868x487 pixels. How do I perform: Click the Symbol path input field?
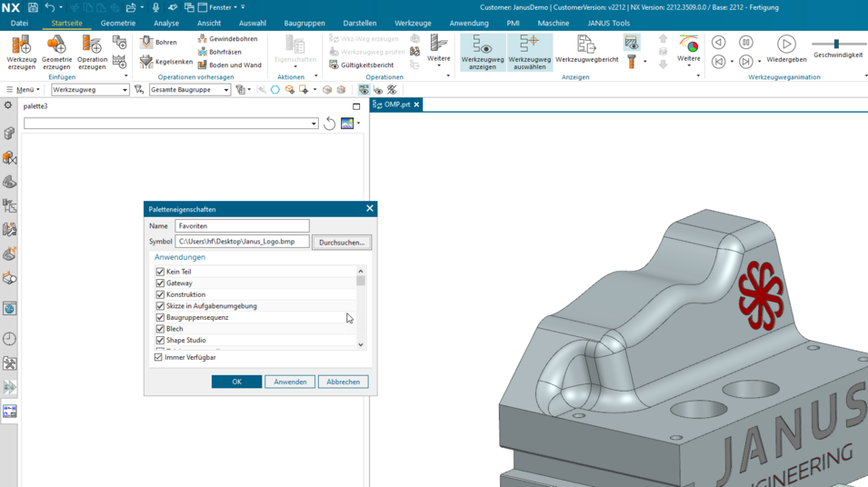pos(242,242)
